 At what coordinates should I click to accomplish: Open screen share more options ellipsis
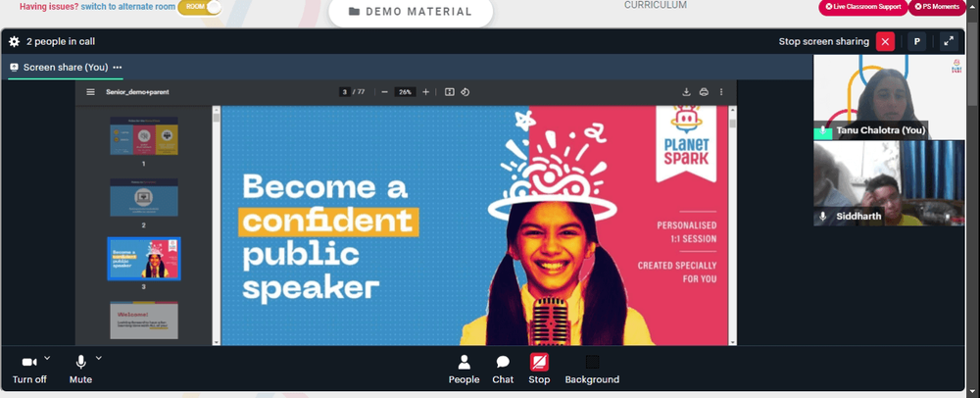(x=118, y=68)
